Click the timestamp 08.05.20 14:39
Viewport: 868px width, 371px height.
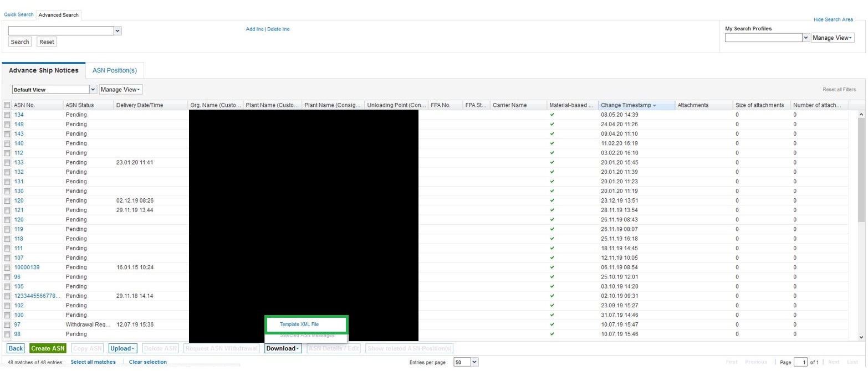click(619, 115)
